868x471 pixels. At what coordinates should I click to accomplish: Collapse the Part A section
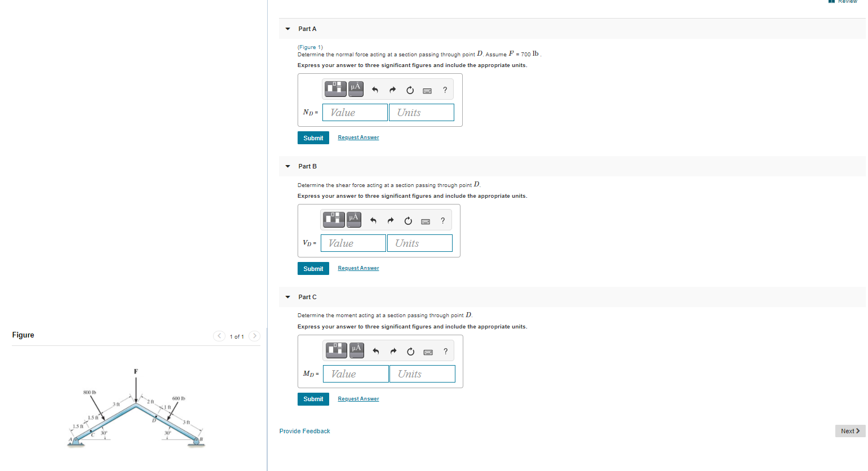288,29
